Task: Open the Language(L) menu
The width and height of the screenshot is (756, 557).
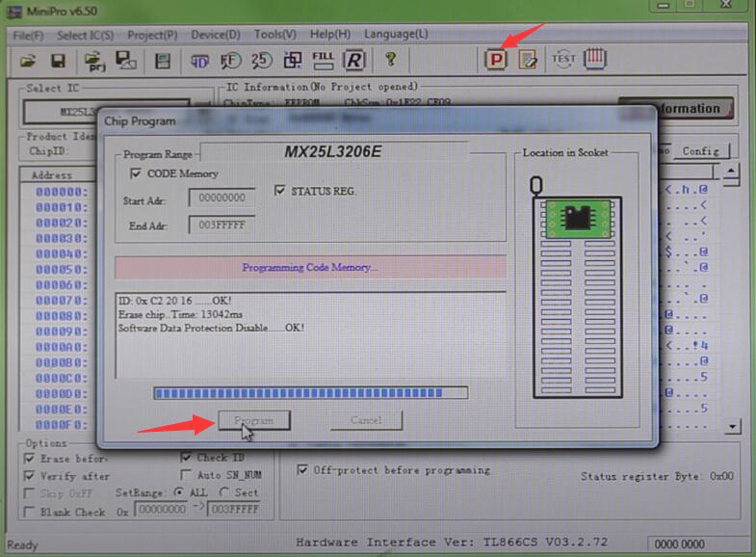Action: pyautogui.click(x=396, y=34)
